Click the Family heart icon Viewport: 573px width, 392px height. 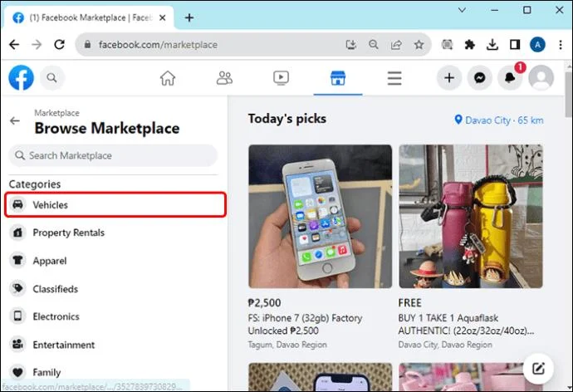17,372
